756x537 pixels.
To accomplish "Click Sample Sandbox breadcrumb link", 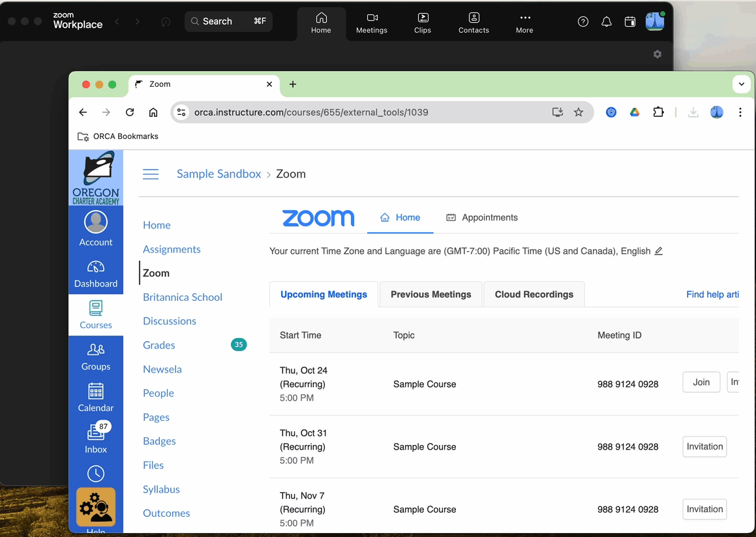I will [x=219, y=174].
